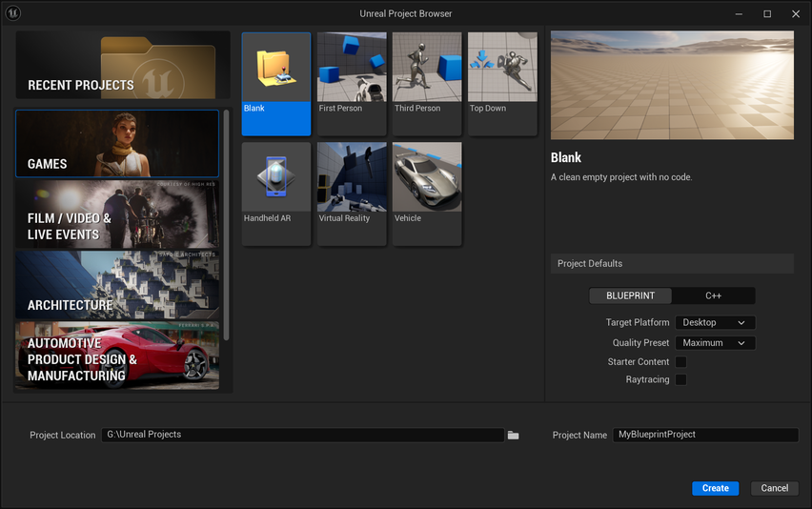Enable the Starter Content checkbox

[681, 362]
